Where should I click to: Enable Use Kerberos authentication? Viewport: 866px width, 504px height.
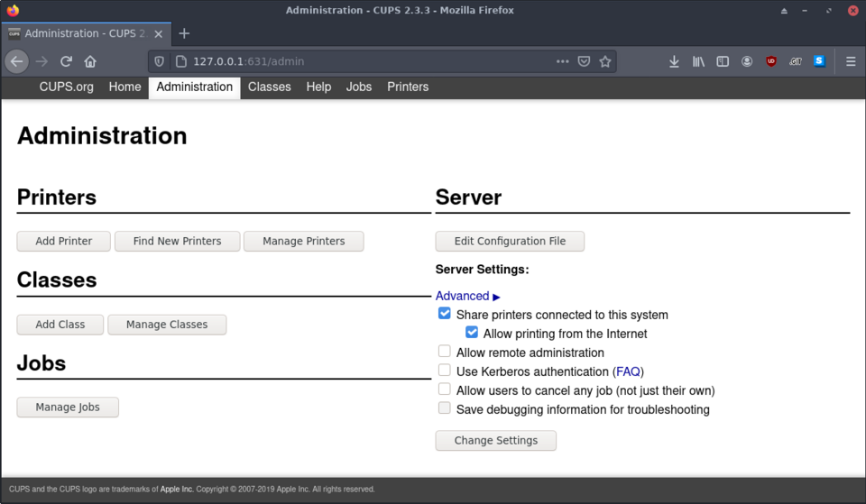pos(444,370)
